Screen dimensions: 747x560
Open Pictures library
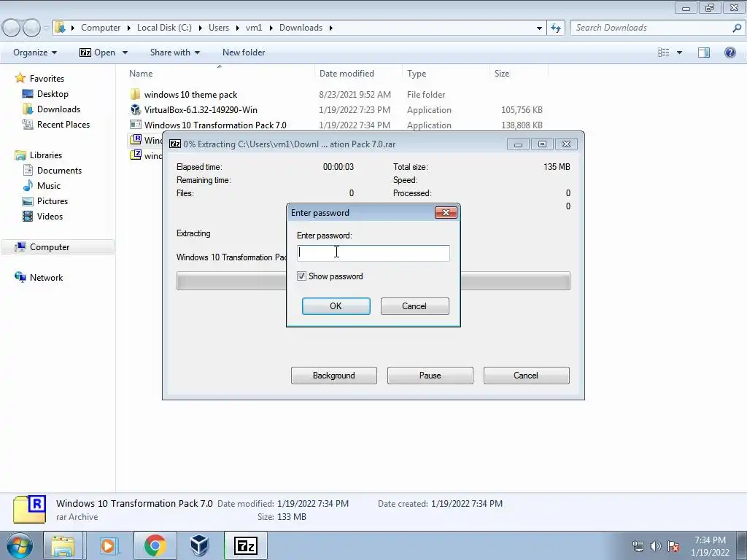[x=53, y=201]
